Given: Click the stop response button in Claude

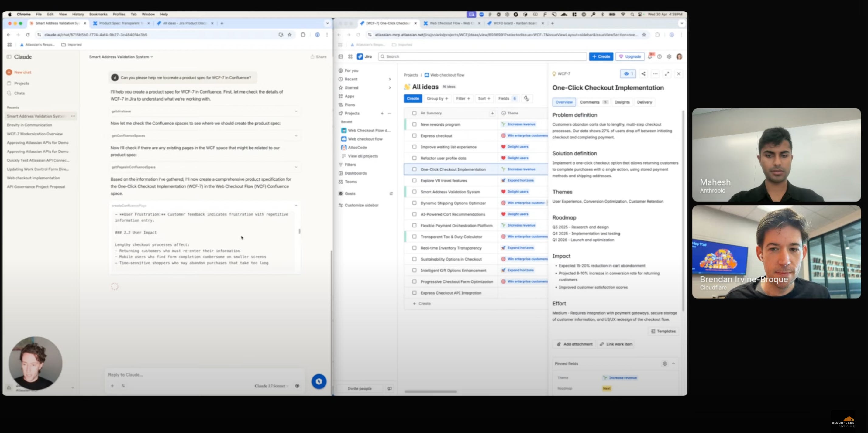Looking at the screenshot, I should tap(297, 386).
